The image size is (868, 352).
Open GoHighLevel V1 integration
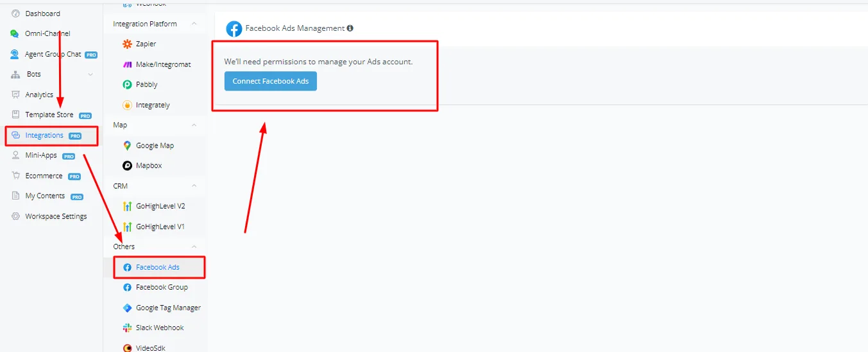tap(160, 227)
